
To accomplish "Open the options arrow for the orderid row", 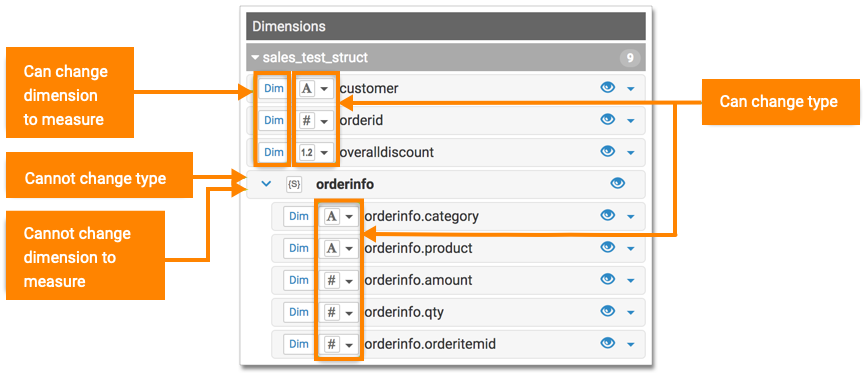I will [631, 121].
